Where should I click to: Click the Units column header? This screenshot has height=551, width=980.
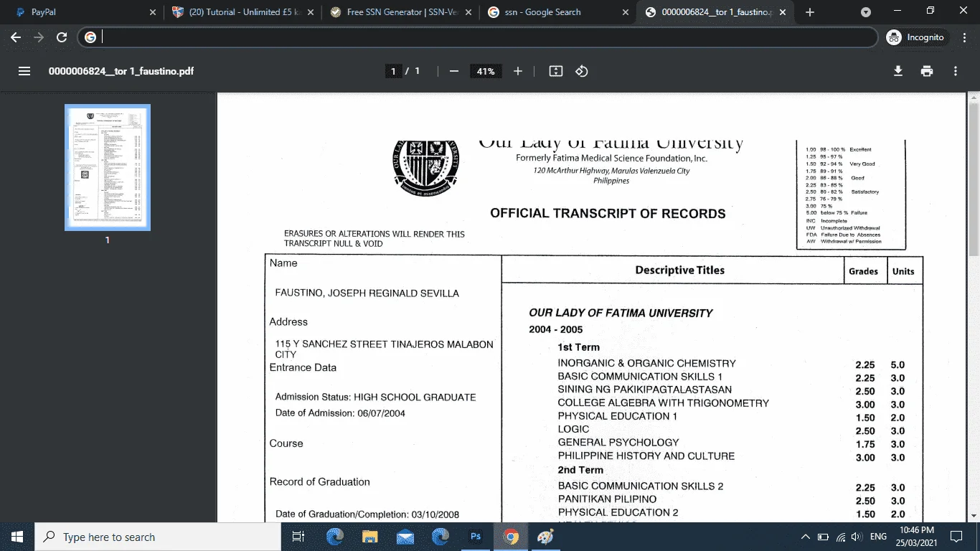903,271
